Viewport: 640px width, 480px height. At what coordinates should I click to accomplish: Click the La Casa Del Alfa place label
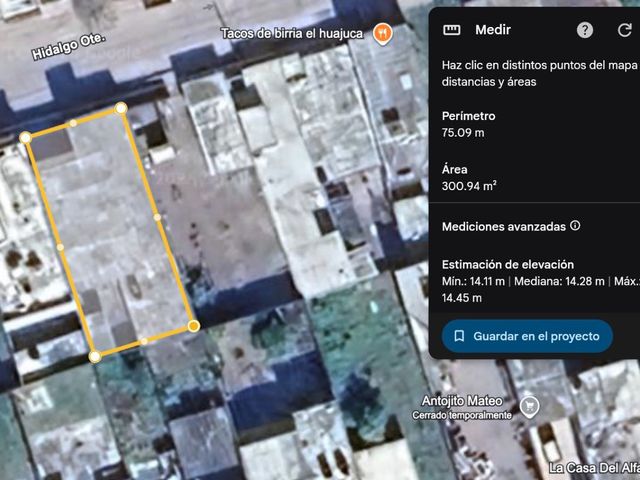coord(594,468)
